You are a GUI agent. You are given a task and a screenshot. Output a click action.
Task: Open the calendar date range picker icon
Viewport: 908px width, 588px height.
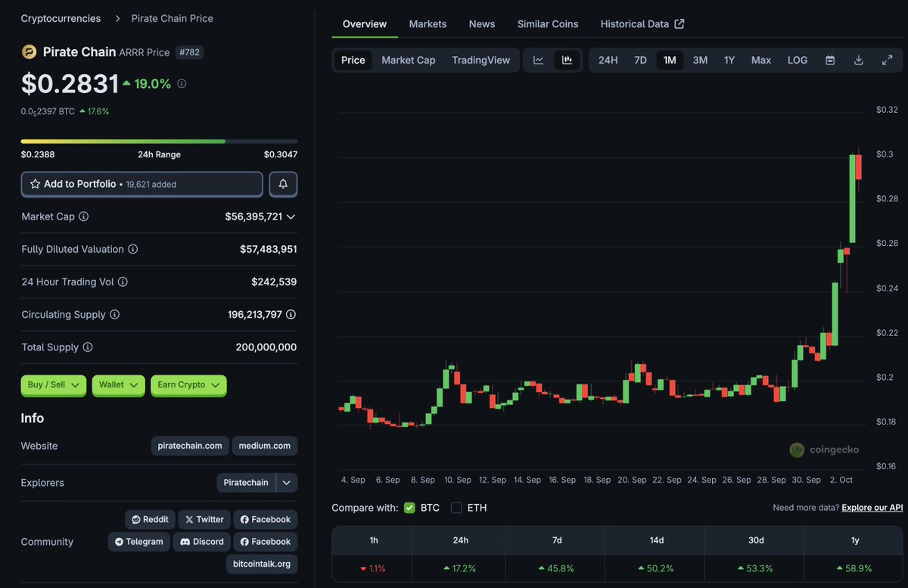tap(830, 61)
